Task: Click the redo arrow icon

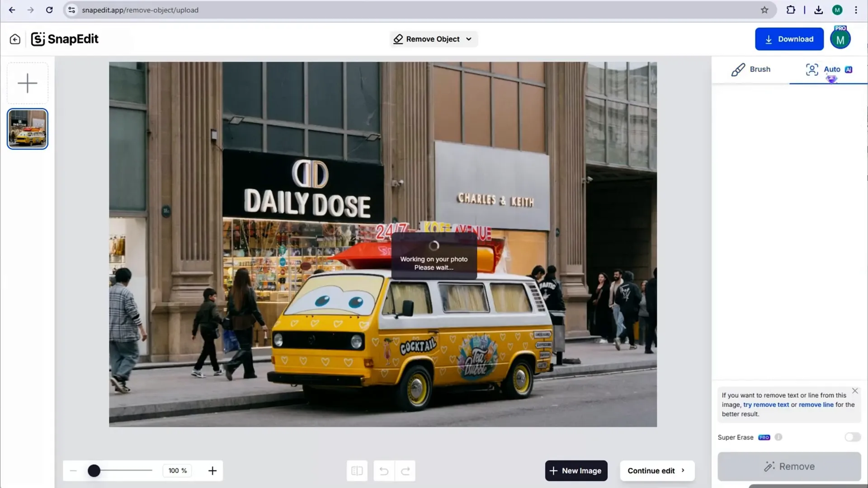Action: click(x=406, y=471)
